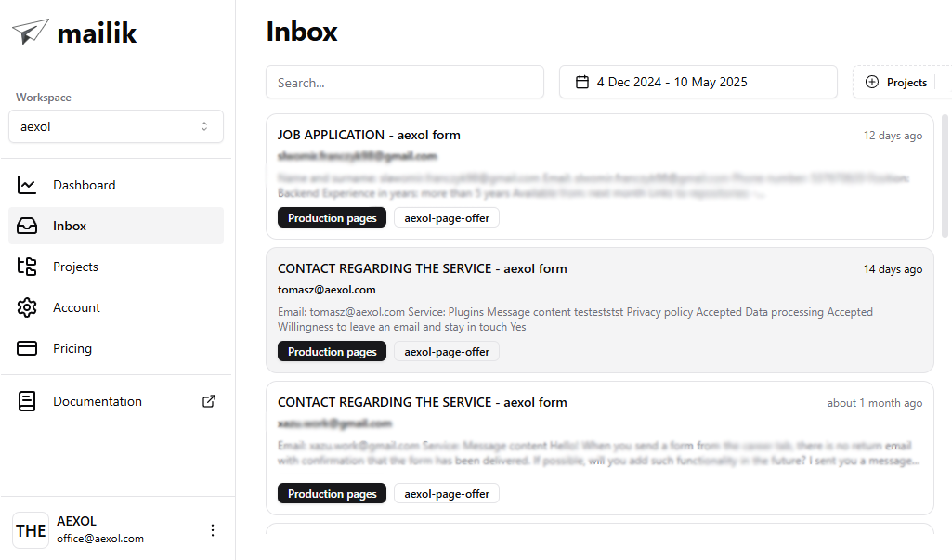This screenshot has height=560, width=952.
Task: Open user menu via three-dot icon
Action: point(213,530)
